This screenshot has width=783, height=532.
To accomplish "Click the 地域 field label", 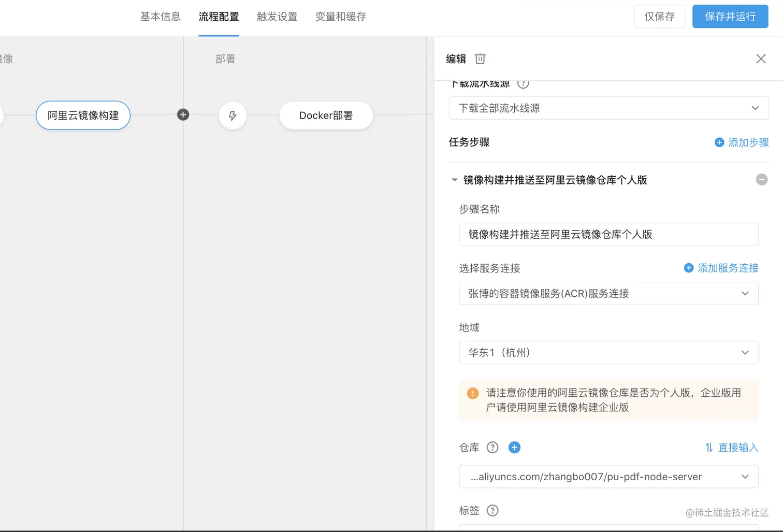I will click(469, 327).
